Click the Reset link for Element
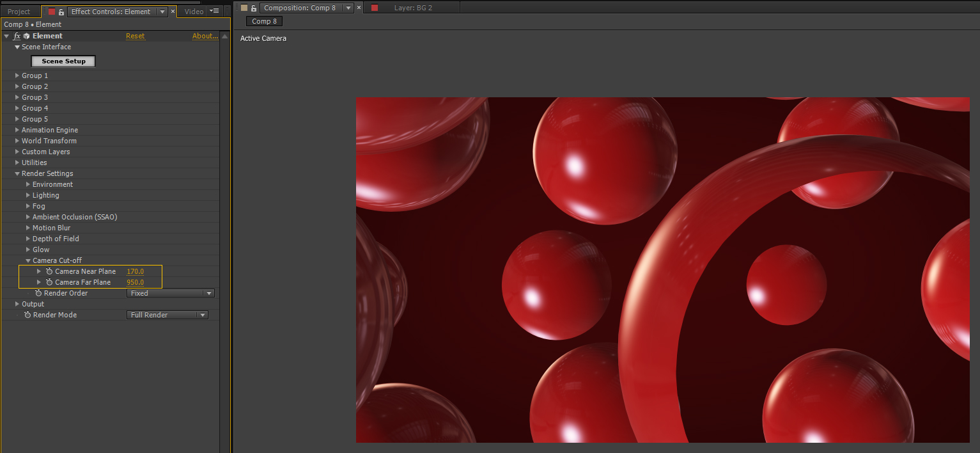 click(135, 36)
